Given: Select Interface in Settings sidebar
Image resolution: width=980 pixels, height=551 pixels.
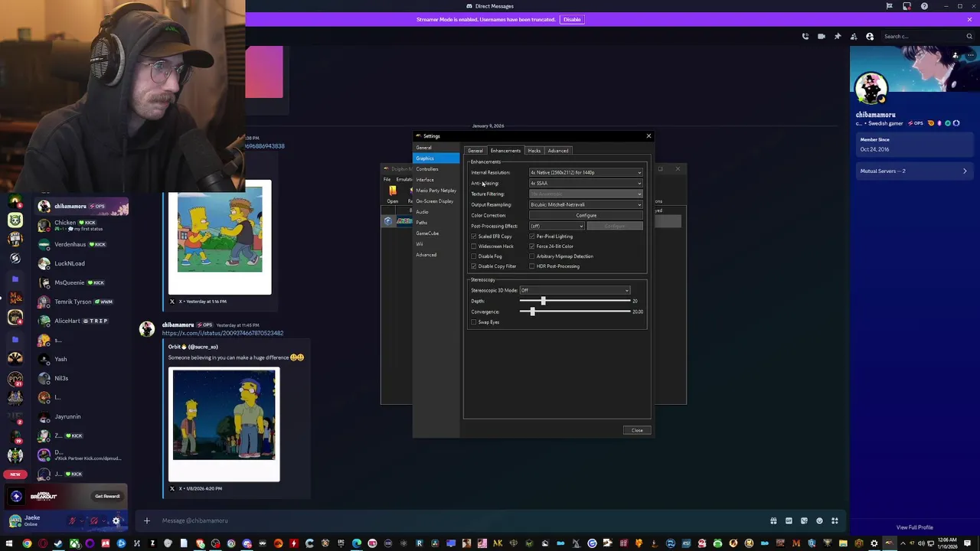Looking at the screenshot, I should click(x=436, y=180).
